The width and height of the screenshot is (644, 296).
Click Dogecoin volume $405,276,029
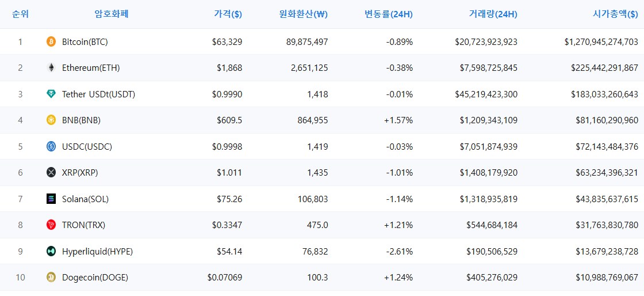click(492, 278)
